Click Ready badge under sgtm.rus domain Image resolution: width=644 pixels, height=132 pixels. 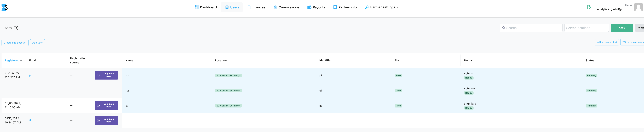pos(469,93)
